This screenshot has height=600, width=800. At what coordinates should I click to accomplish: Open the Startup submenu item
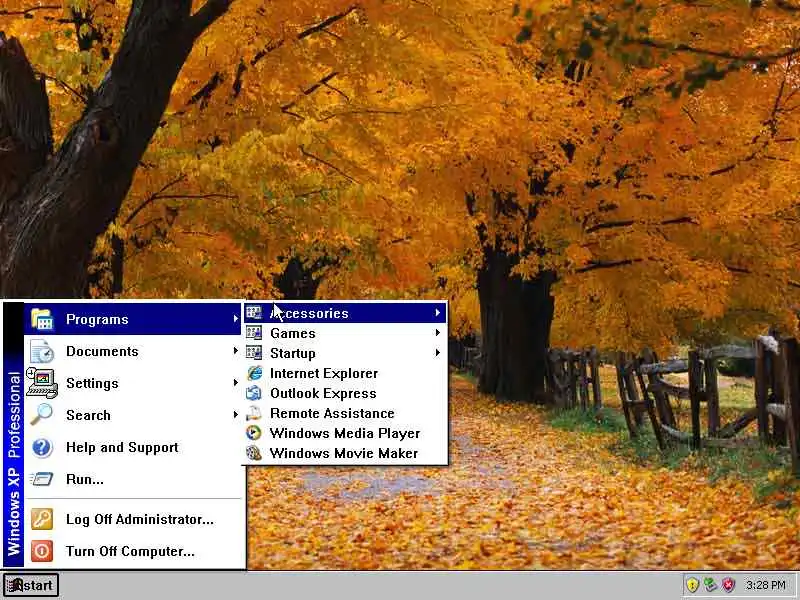click(x=345, y=353)
